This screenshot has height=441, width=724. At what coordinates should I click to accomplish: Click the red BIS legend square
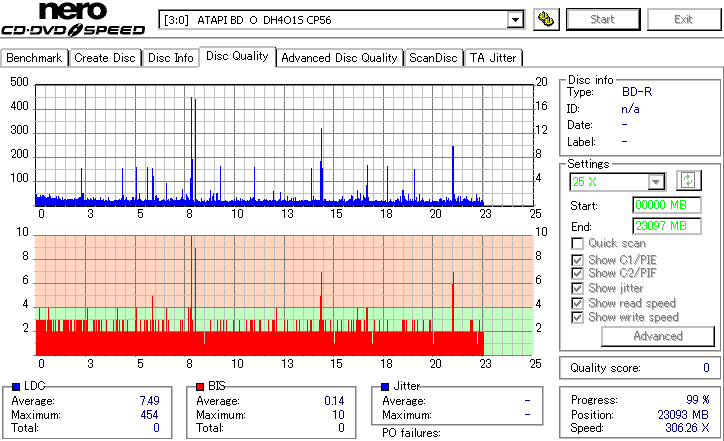200,387
